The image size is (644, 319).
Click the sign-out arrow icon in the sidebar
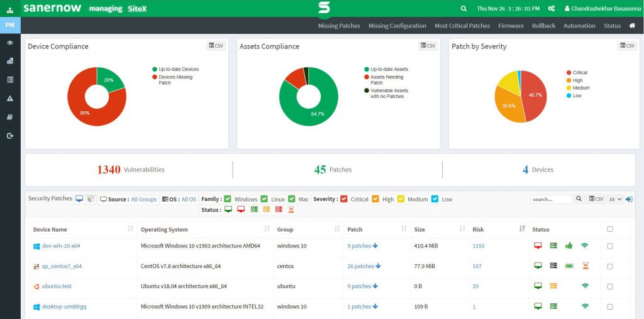[x=10, y=136]
